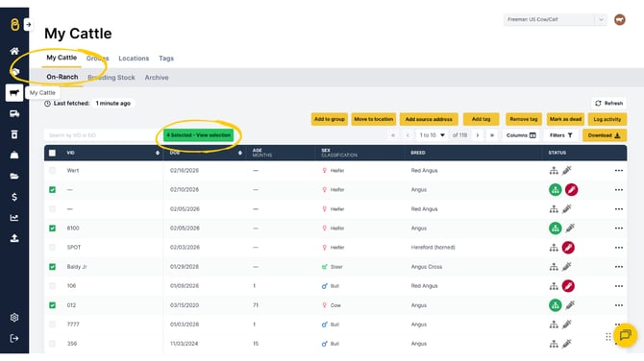
Task: Go to the next page arrow
Action: (x=478, y=135)
